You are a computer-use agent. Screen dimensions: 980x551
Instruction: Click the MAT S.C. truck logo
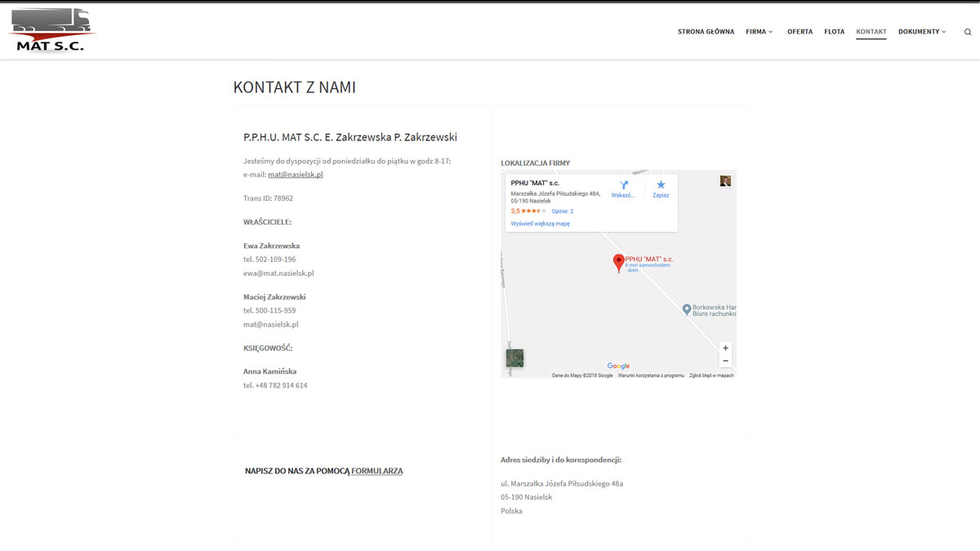pos(51,31)
